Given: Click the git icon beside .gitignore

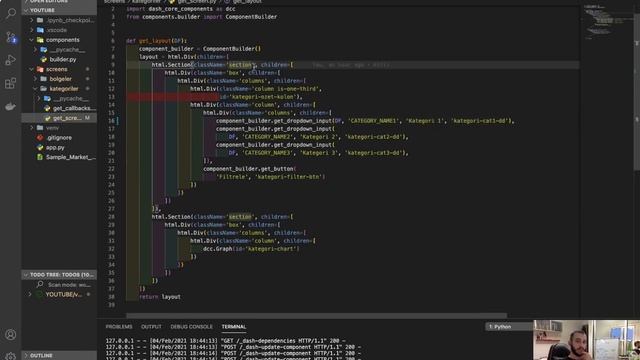Looking at the screenshot, I should tap(40, 138).
